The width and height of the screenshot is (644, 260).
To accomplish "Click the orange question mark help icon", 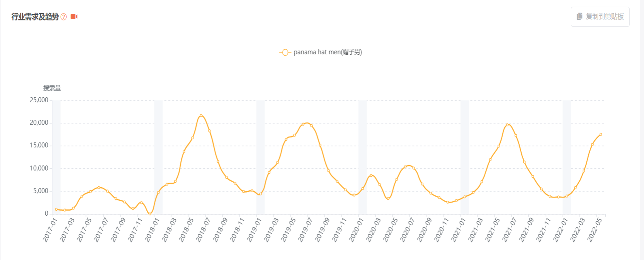I will (64, 17).
